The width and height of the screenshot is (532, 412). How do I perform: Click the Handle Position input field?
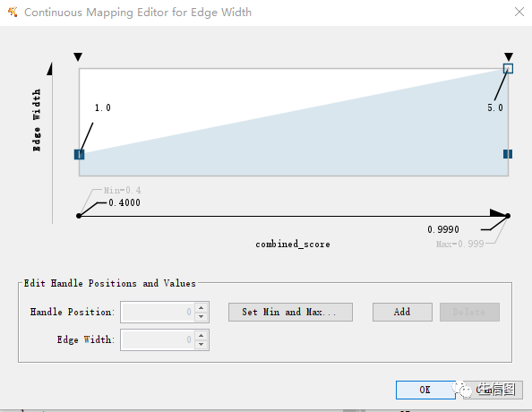click(x=158, y=312)
